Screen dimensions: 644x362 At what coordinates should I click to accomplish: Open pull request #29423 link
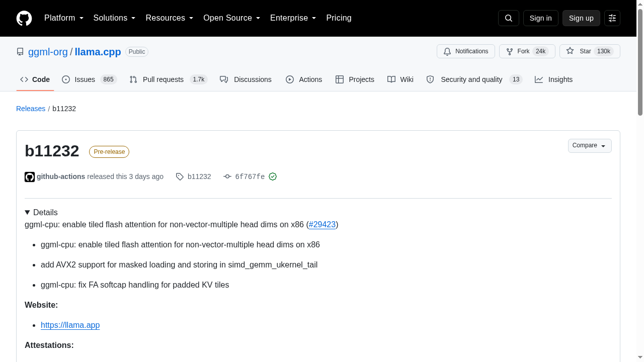322,225
